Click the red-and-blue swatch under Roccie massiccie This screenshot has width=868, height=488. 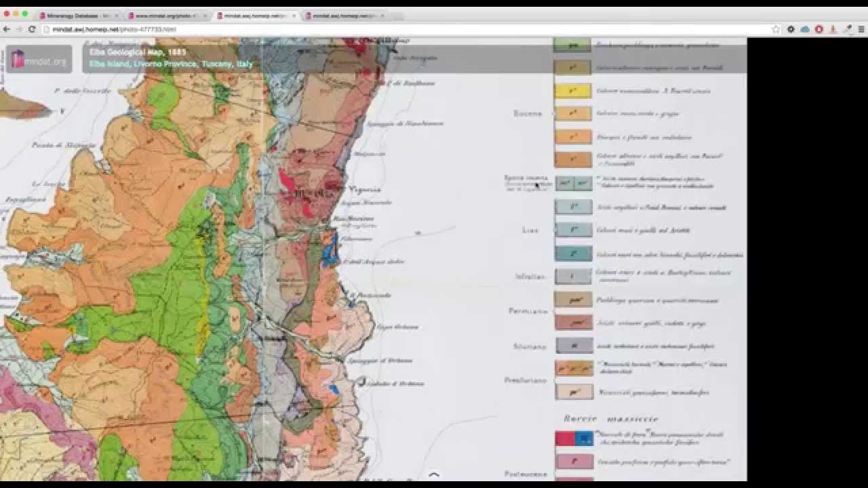[x=574, y=439]
